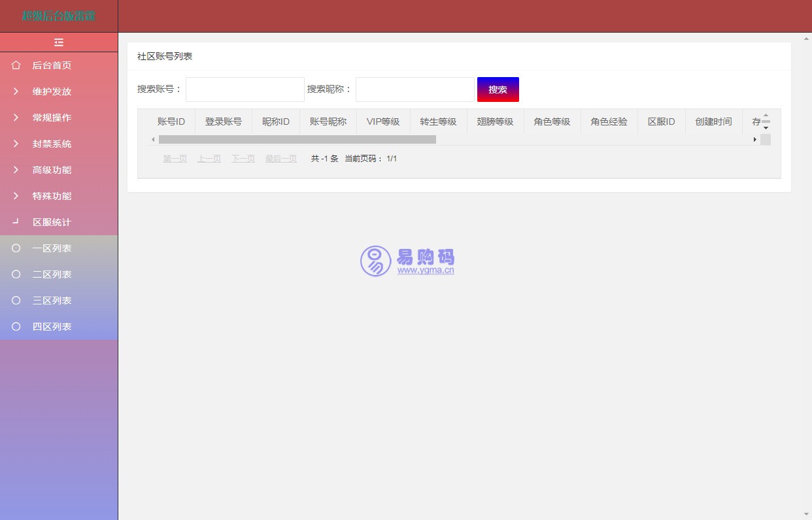Focus the 搜索账号 input field
The image size is (812, 520).
(245, 89)
